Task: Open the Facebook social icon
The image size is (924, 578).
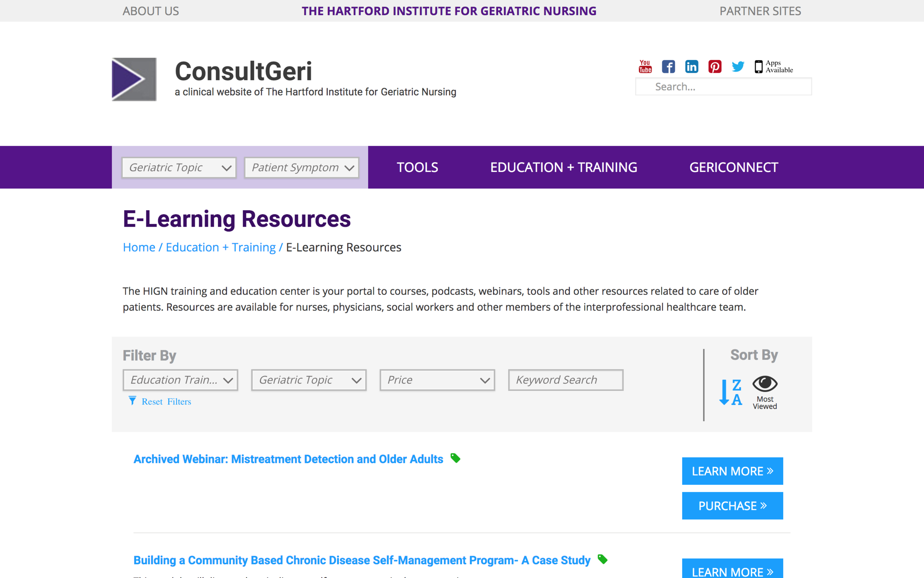Action: pos(669,67)
